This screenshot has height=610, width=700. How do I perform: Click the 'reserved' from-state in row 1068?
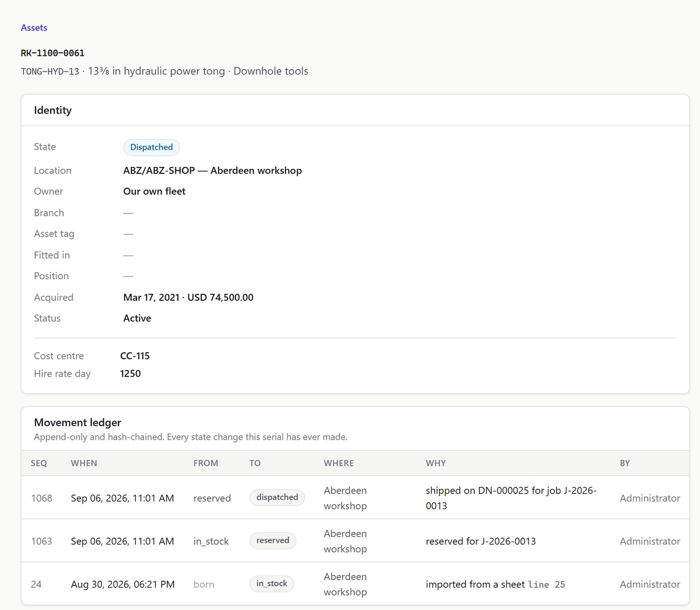[x=212, y=498]
